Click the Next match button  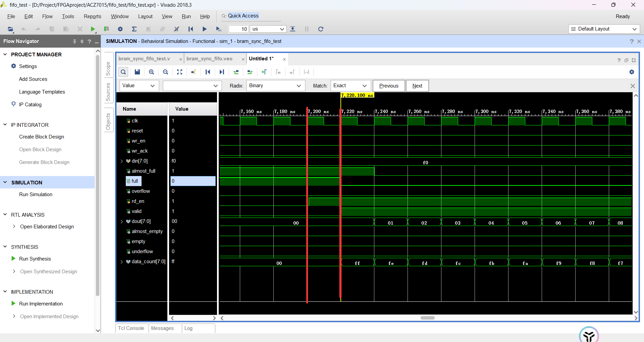417,86
